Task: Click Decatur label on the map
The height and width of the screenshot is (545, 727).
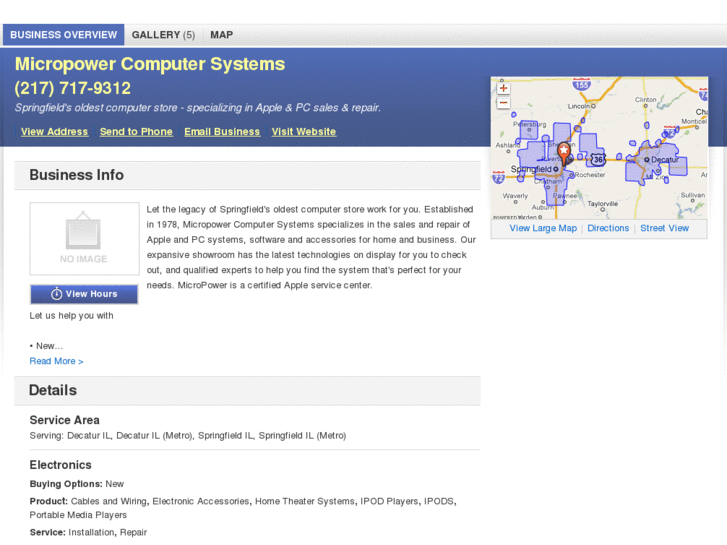Action: click(x=664, y=160)
